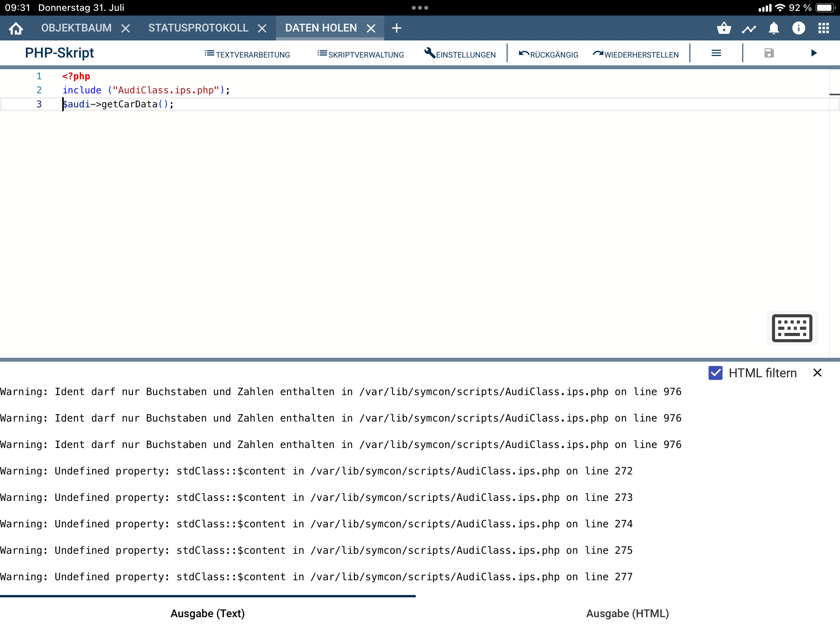The height and width of the screenshot is (630, 840).
Task: Open Einstellungen wrench settings
Action: tap(460, 54)
